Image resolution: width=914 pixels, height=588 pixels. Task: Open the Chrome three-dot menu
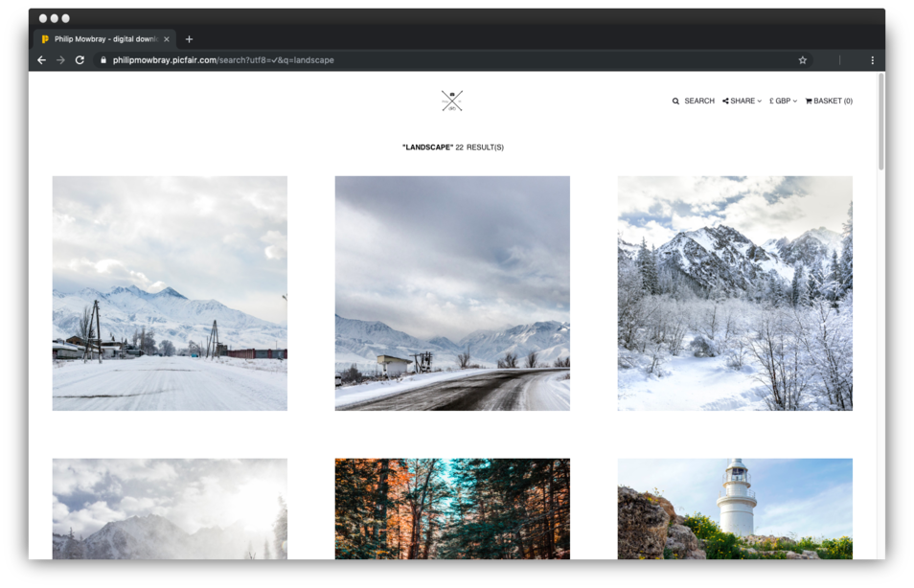click(x=872, y=60)
